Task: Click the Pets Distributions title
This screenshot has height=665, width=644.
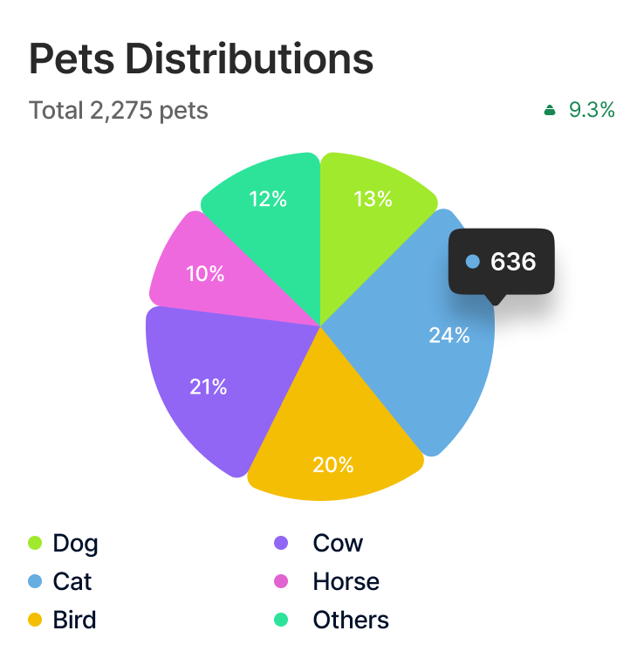Action: pos(202,59)
